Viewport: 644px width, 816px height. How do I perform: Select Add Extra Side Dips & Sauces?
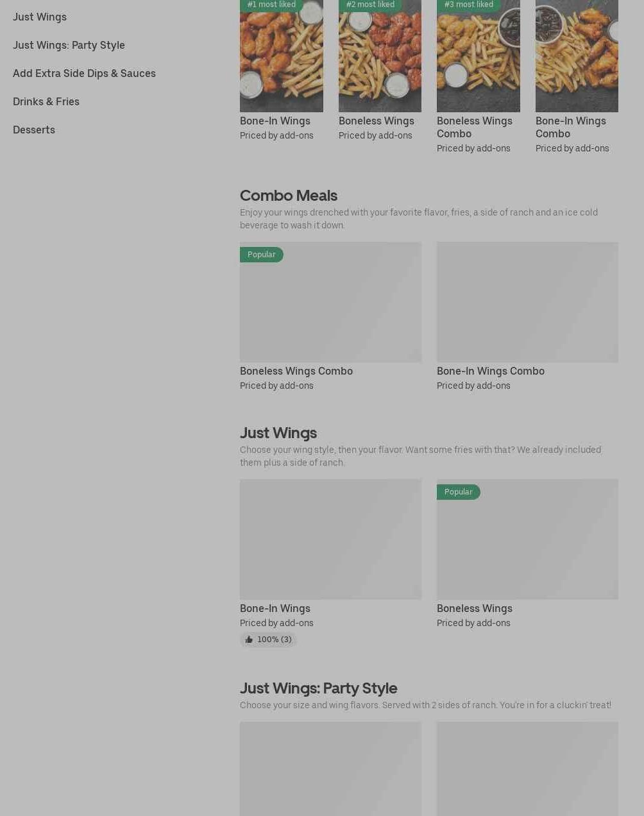click(84, 73)
